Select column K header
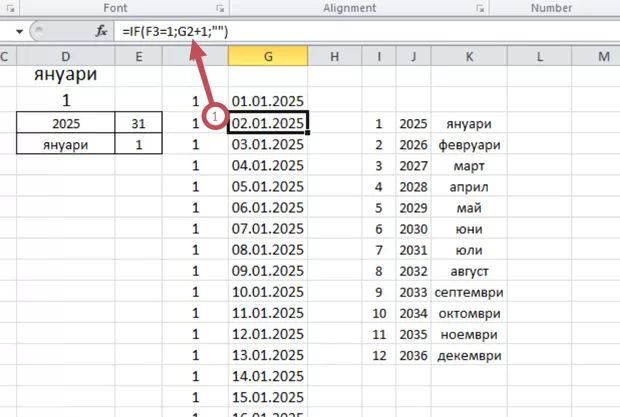The width and height of the screenshot is (620, 417). coord(469,56)
